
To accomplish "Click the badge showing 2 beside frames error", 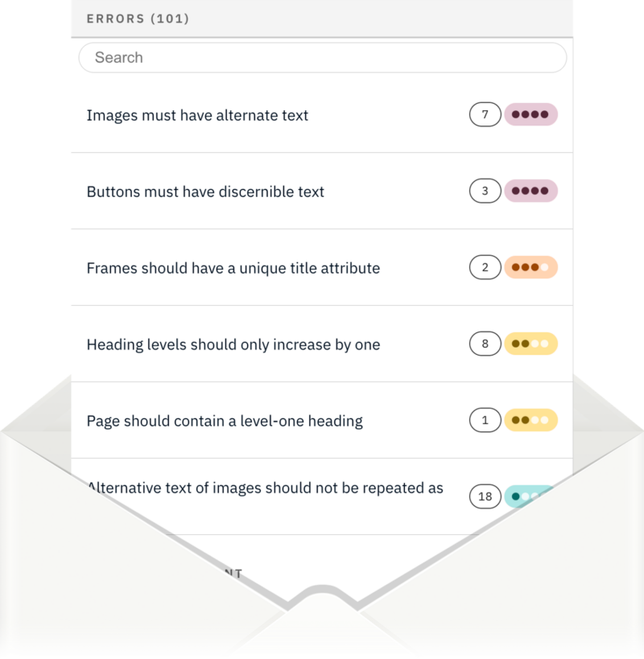I will click(484, 268).
